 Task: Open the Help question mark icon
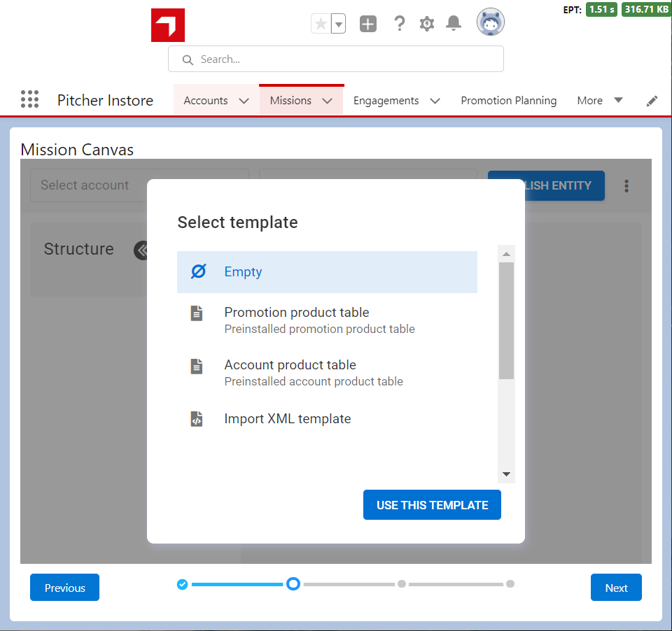[x=399, y=24]
